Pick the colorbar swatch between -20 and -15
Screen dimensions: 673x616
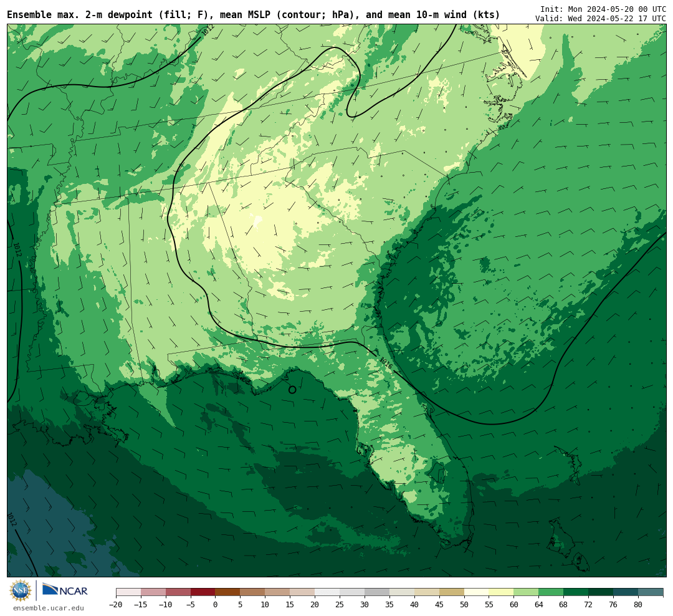coord(128,592)
